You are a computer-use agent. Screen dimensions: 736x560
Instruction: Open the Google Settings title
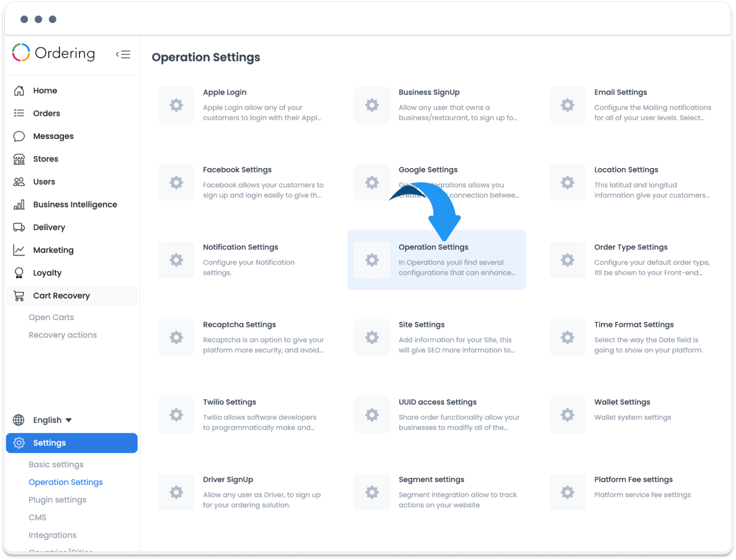pyautogui.click(x=428, y=170)
